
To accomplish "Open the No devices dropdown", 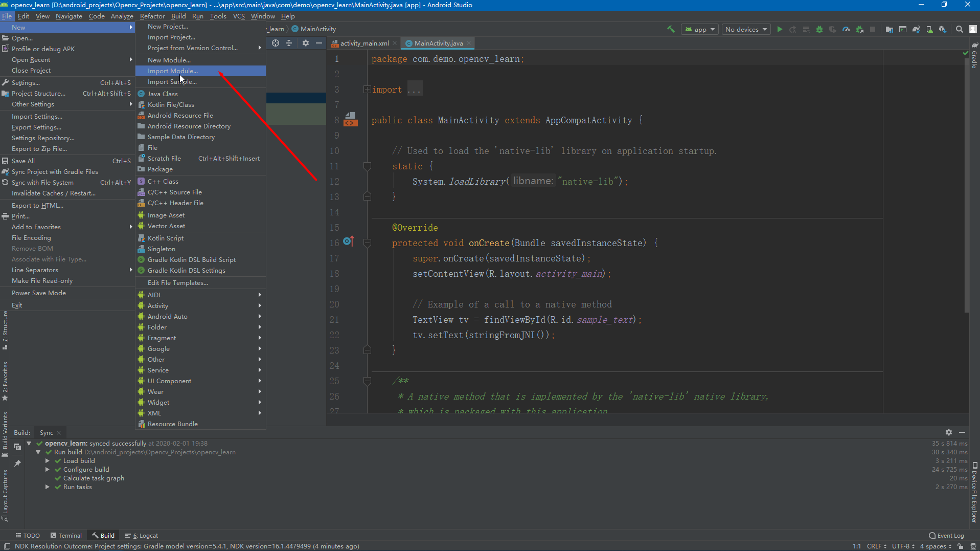I will [x=746, y=29].
